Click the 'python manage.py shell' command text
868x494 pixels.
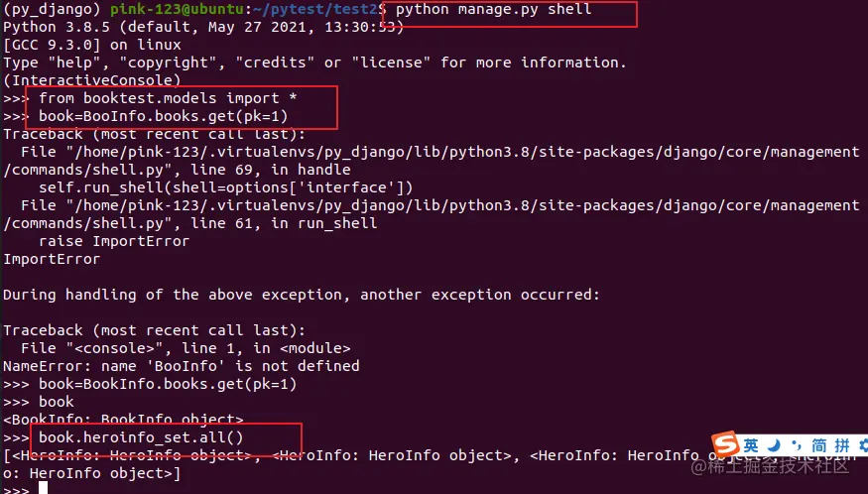(493, 9)
